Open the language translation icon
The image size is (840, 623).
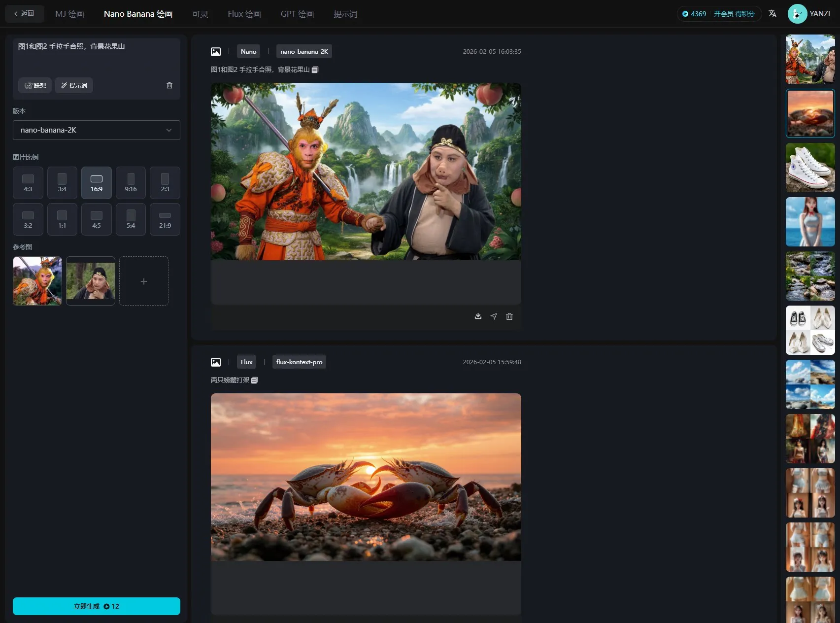click(x=773, y=14)
